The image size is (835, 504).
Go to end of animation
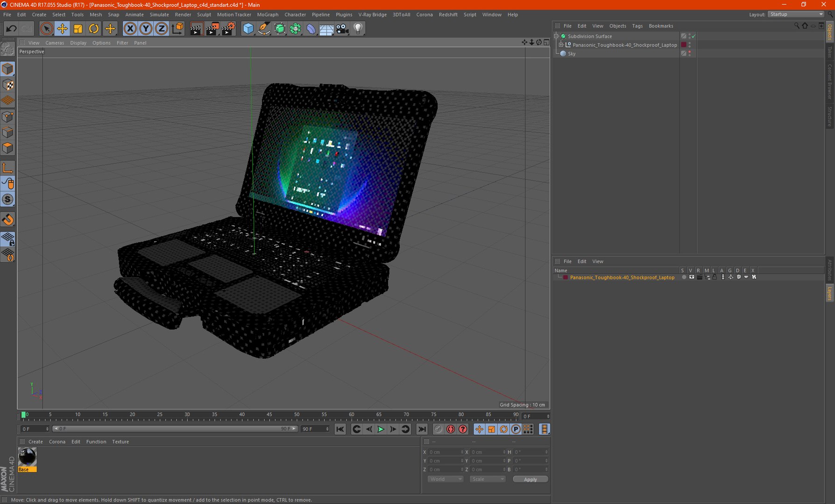coord(422,429)
